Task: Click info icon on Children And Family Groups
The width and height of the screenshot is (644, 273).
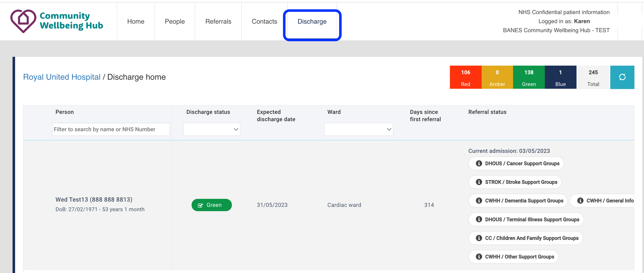Action: [479, 238]
